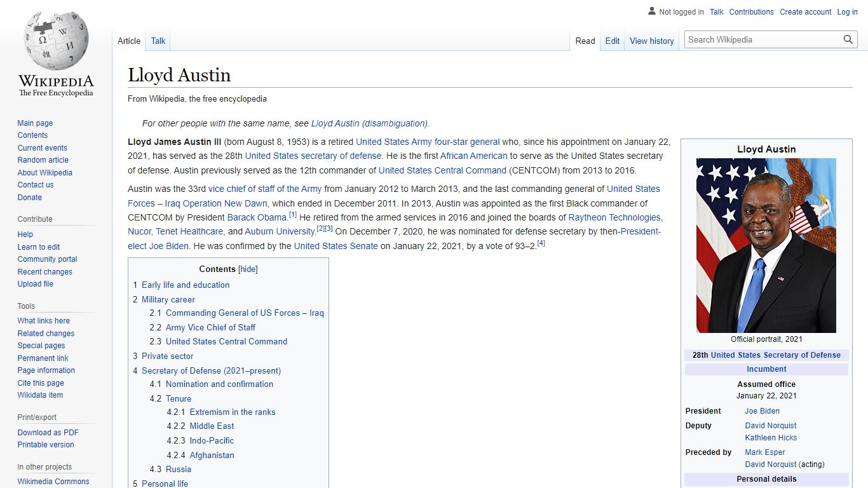Open Page information
This screenshot has height=488, width=868.
coord(46,370)
